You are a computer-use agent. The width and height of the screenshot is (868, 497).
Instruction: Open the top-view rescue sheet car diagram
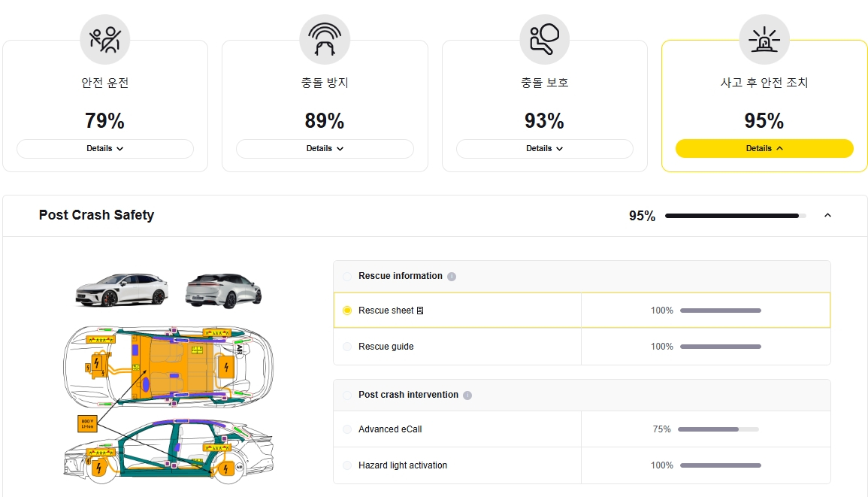169,367
